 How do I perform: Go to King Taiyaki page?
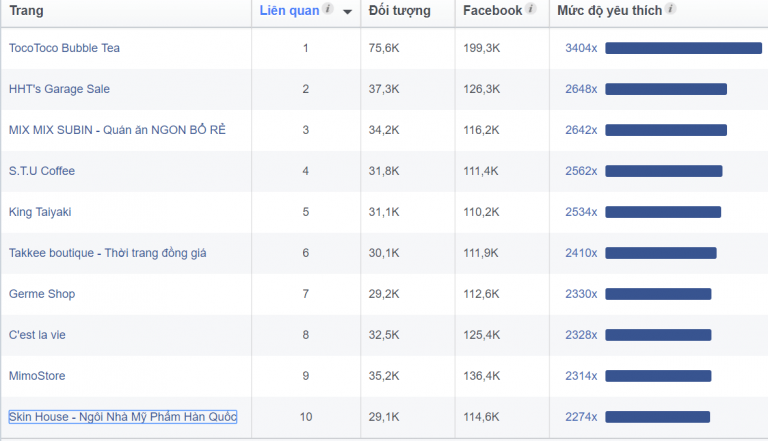(x=40, y=212)
